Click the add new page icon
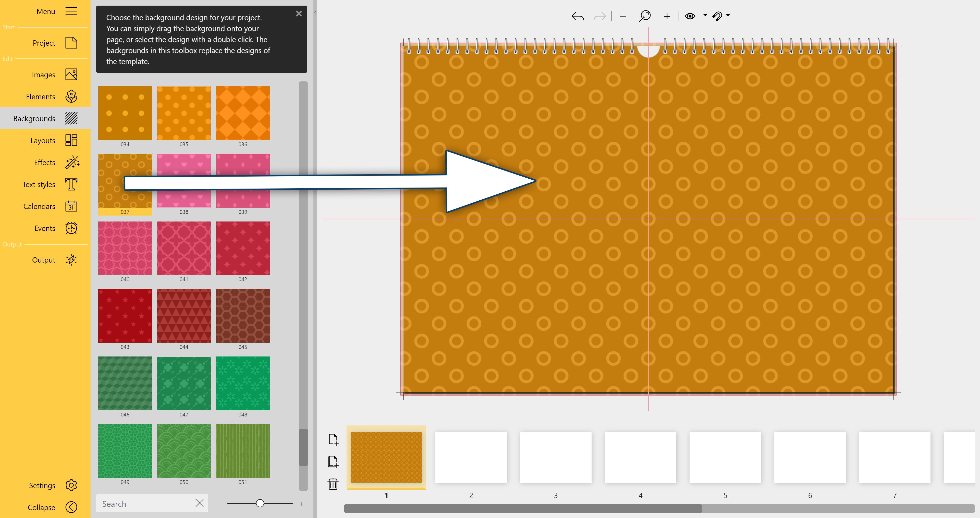Image resolution: width=980 pixels, height=518 pixels. click(x=333, y=439)
